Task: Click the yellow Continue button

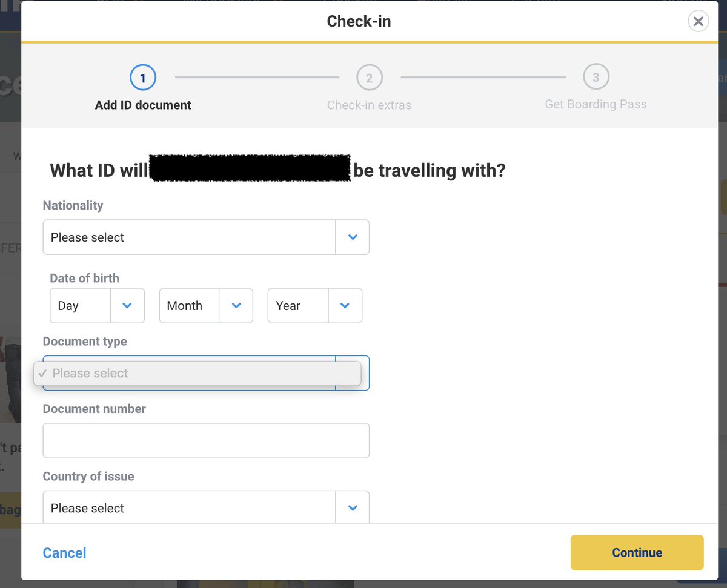Action: pos(637,552)
